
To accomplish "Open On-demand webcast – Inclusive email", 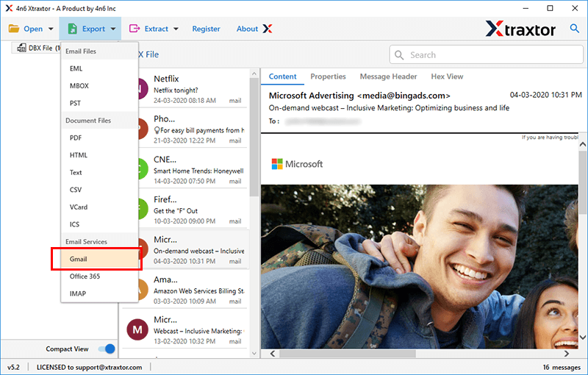I will [x=193, y=249].
